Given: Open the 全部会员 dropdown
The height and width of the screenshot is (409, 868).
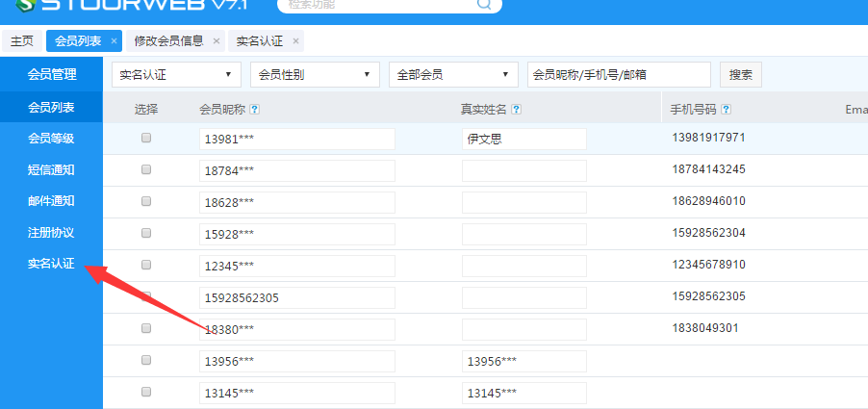Looking at the screenshot, I should point(453,74).
